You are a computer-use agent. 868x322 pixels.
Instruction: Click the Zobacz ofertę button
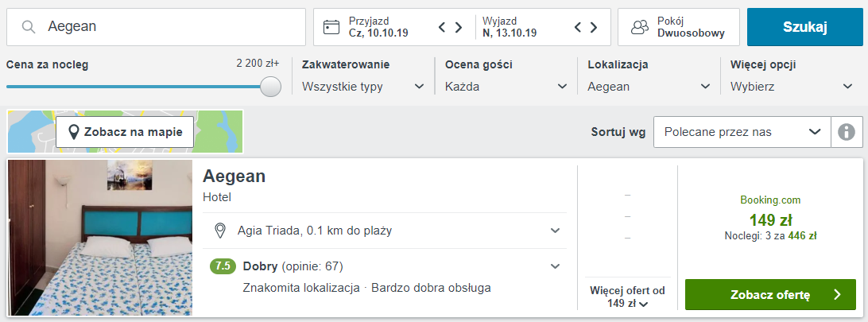[x=770, y=295]
